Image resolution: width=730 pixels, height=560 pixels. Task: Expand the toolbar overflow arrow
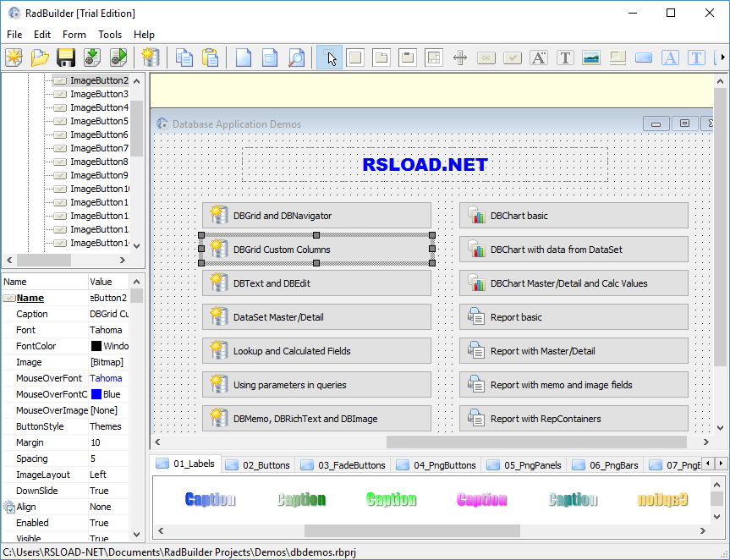point(722,58)
